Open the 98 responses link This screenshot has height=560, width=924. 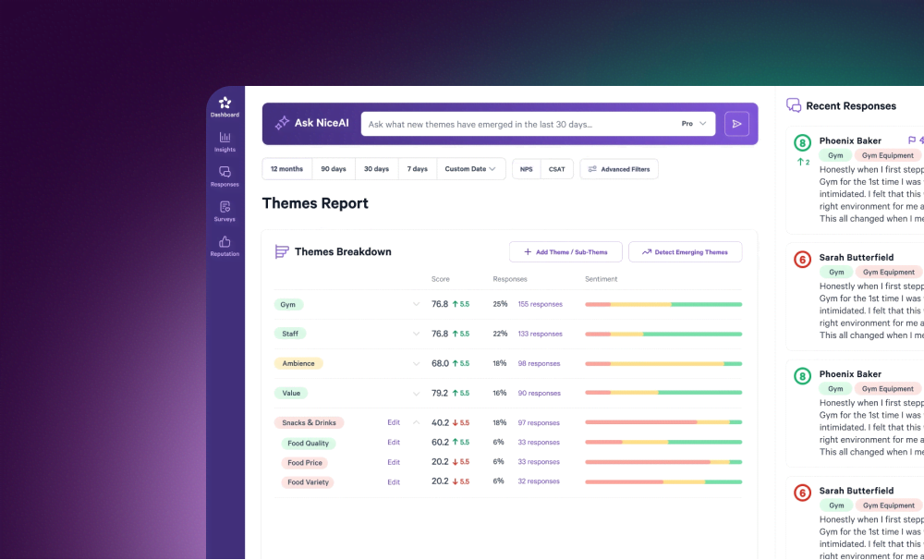pos(540,363)
